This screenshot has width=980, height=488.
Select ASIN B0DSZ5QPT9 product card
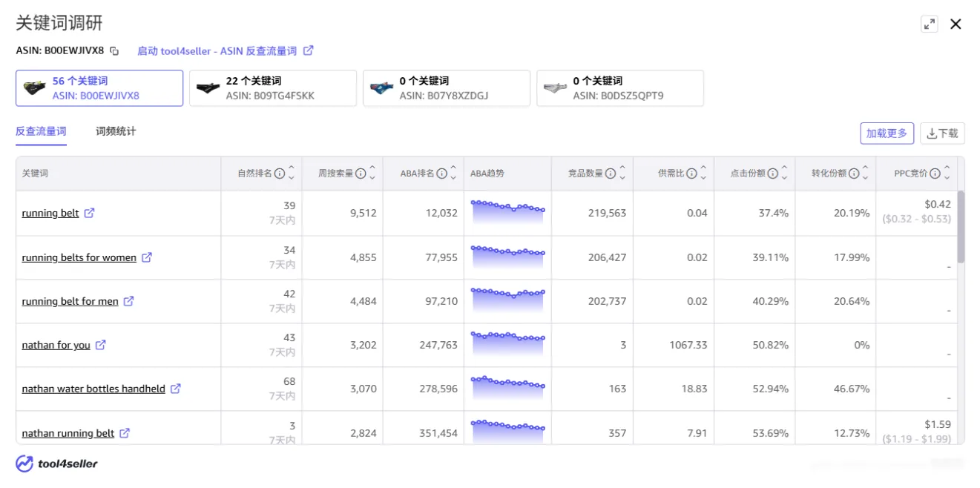620,88
